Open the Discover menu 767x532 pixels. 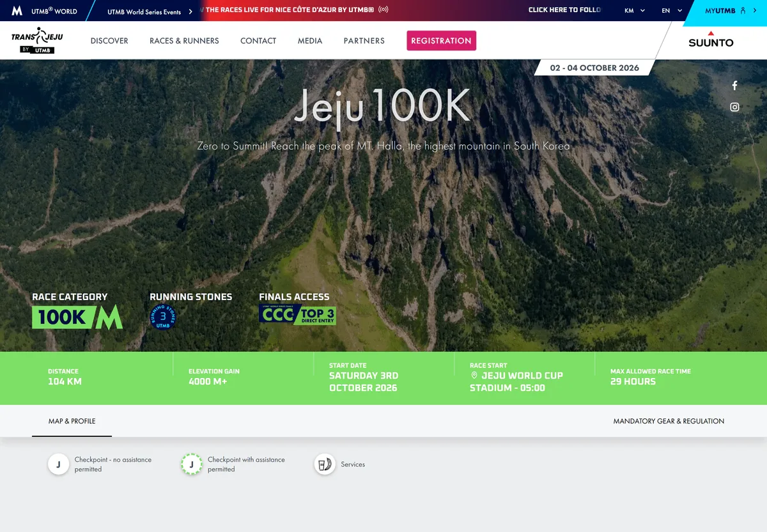[109, 40]
